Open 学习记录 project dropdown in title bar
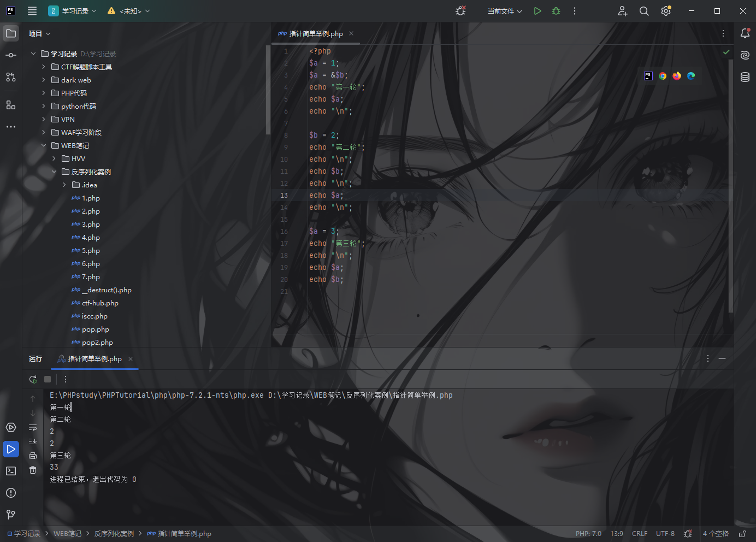The width and height of the screenshot is (756, 542). click(73, 11)
